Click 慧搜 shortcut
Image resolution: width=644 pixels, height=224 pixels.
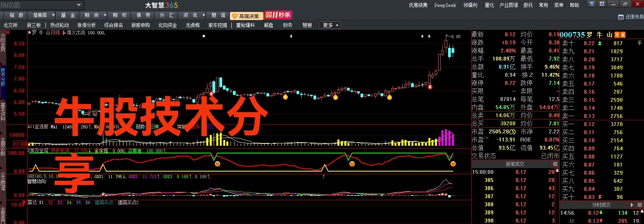click(x=307, y=25)
